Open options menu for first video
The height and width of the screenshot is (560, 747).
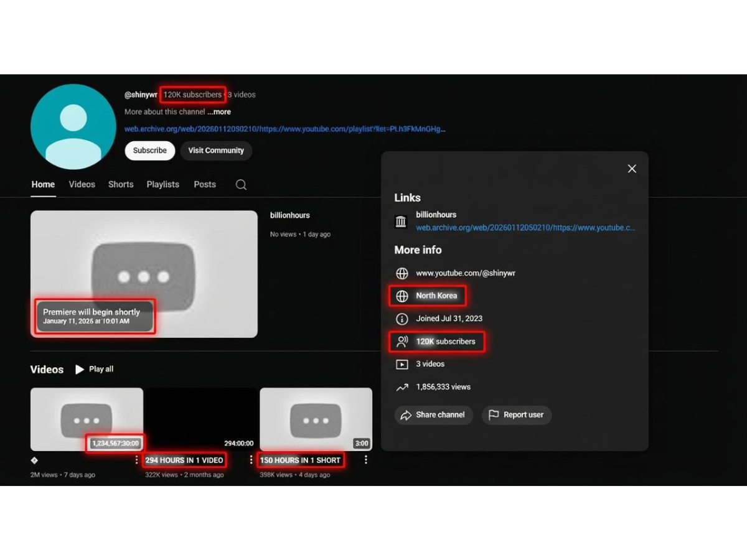136,460
